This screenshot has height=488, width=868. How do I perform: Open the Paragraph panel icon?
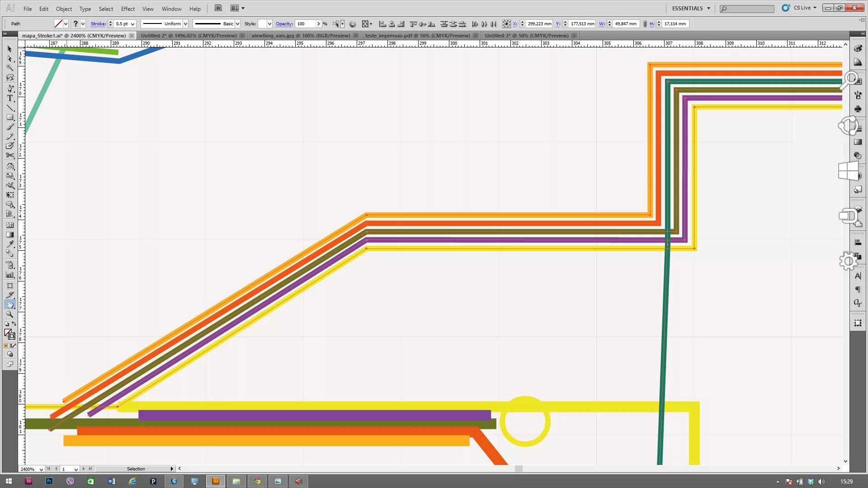point(858,290)
